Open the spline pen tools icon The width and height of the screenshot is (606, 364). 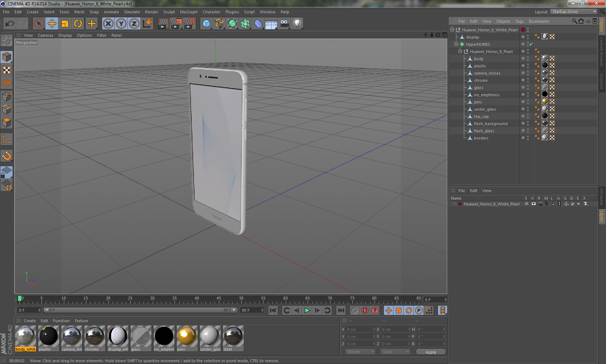pyautogui.click(x=219, y=24)
